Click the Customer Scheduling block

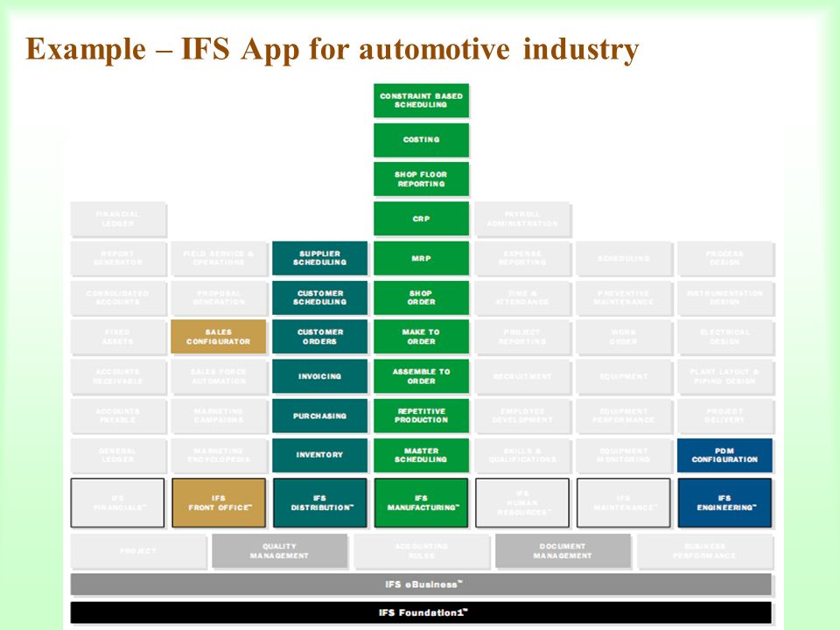point(320,297)
